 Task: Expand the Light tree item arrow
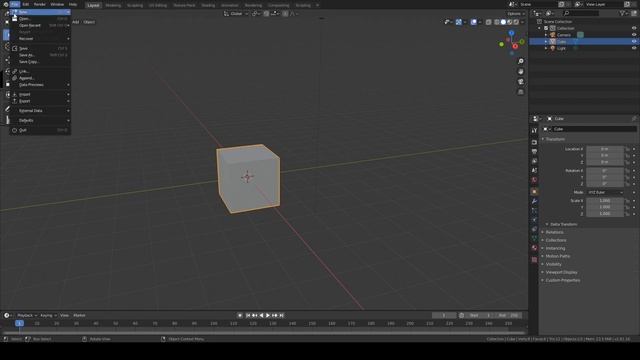pos(546,48)
